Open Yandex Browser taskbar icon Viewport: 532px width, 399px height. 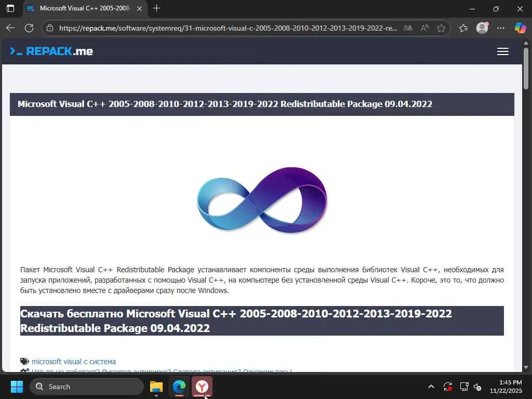pos(202,387)
